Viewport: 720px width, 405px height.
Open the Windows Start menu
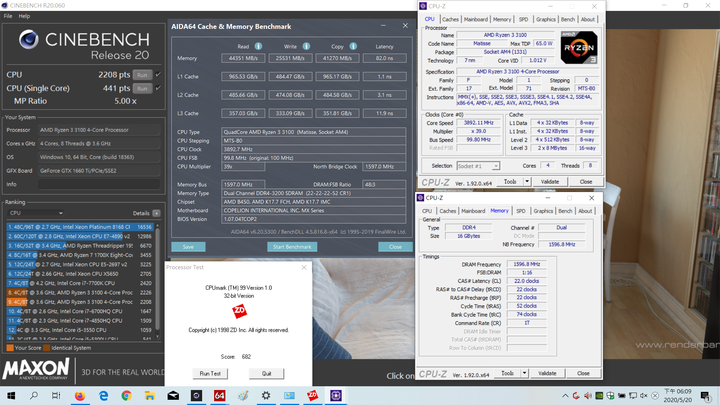click(11, 395)
